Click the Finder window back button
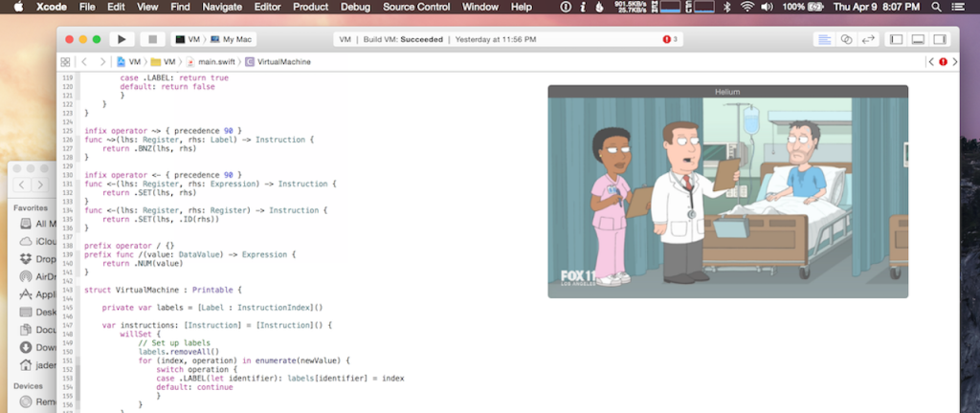Screen dimensions: 980x413 tap(22, 185)
